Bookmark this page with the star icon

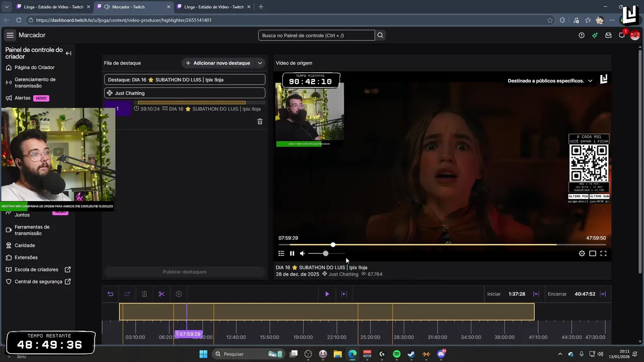550,20
